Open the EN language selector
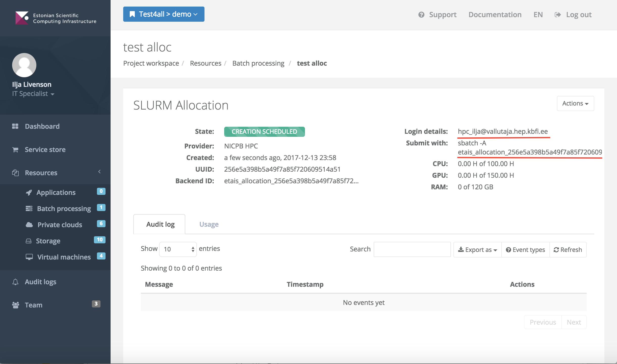Image resolution: width=617 pixels, height=364 pixels. (538, 15)
